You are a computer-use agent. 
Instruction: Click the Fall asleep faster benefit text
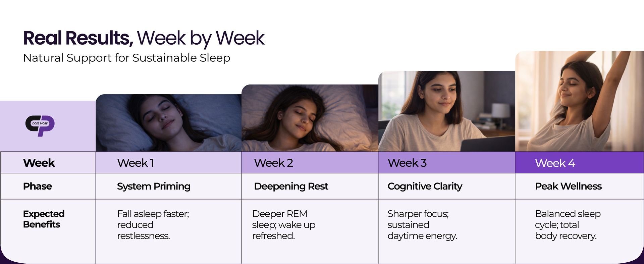tap(153, 225)
